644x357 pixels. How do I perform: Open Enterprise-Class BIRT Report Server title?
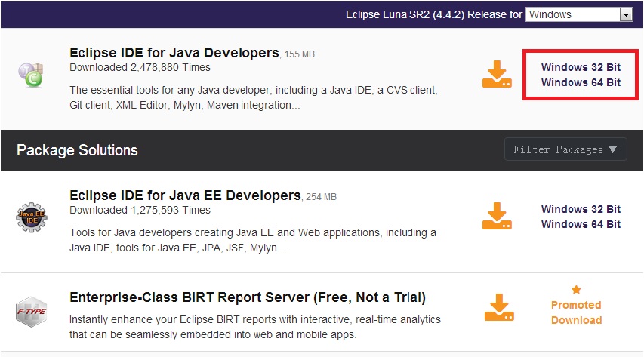[248, 297]
